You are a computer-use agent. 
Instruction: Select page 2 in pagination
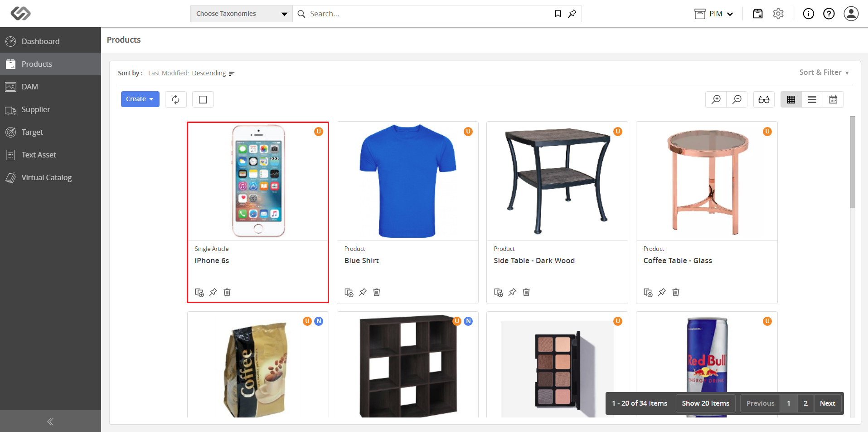pyautogui.click(x=805, y=403)
